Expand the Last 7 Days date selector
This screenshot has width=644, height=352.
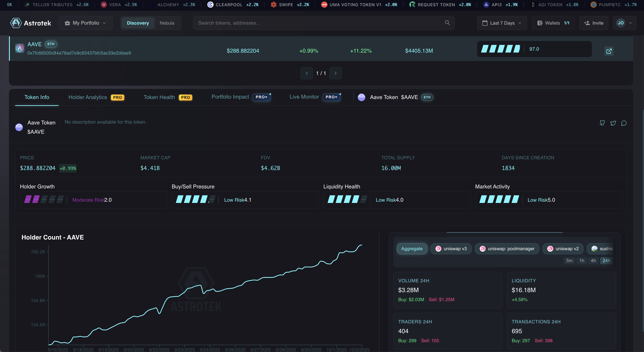tap(502, 23)
